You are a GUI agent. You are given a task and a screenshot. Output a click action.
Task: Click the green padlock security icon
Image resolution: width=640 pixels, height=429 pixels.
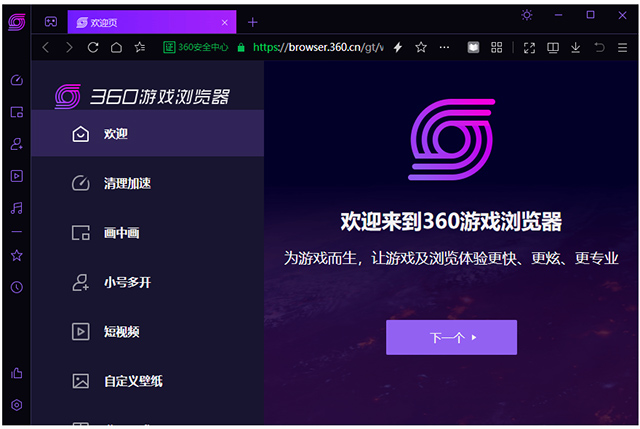click(241, 47)
